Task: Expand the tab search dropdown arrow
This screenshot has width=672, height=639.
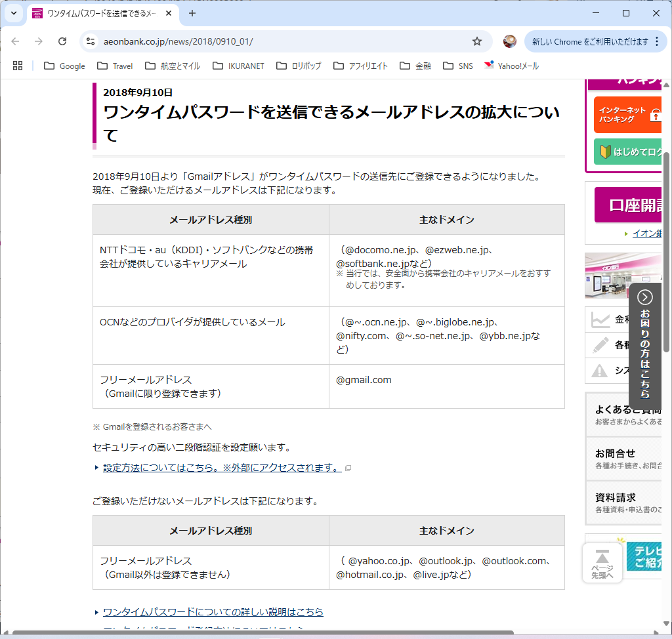Action: 13,13
